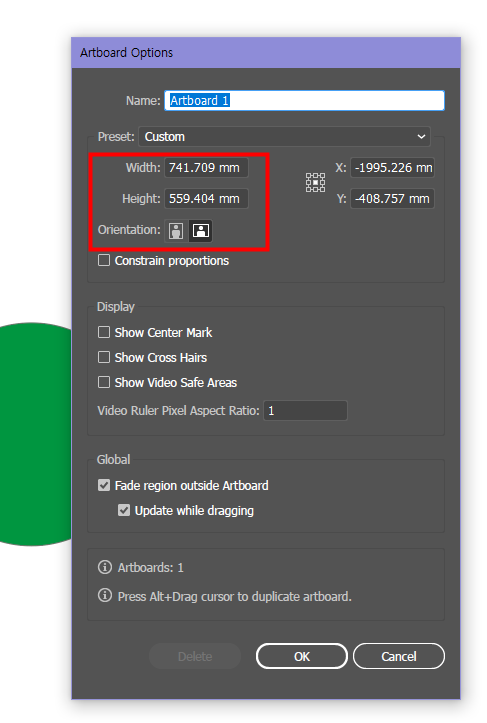Click info icon beside Artboards: 1
487x723 pixels.
click(105, 567)
